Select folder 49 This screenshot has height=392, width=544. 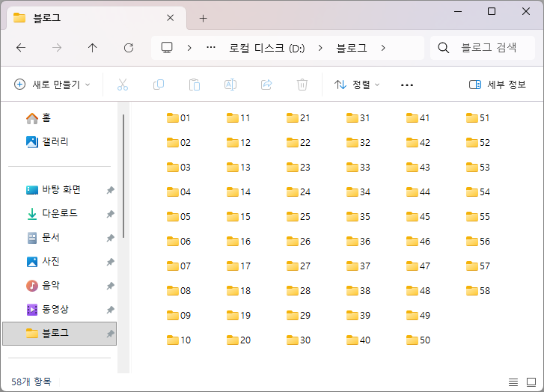coord(418,316)
